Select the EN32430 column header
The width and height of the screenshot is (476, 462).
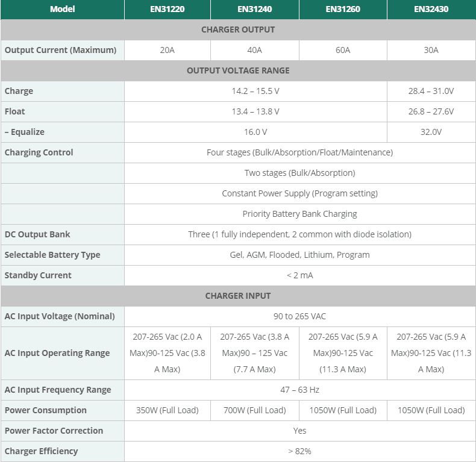click(431, 9)
